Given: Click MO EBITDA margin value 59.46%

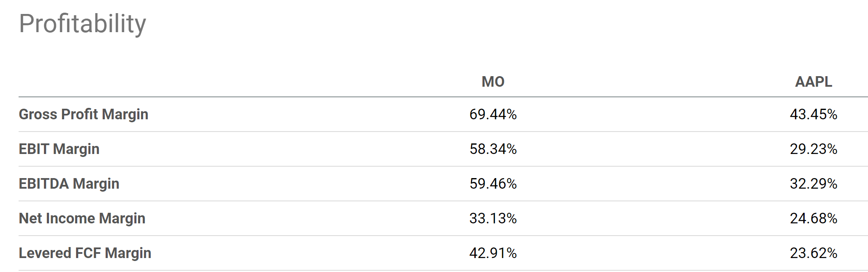Looking at the screenshot, I should (x=493, y=184).
